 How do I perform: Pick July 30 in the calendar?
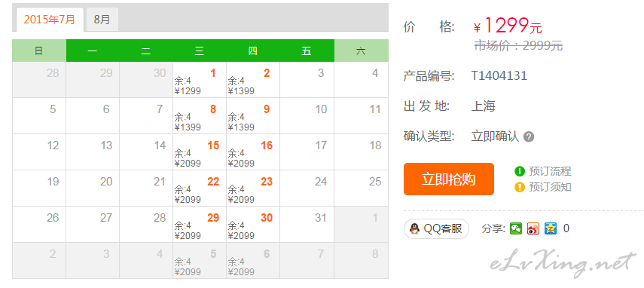click(x=253, y=225)
